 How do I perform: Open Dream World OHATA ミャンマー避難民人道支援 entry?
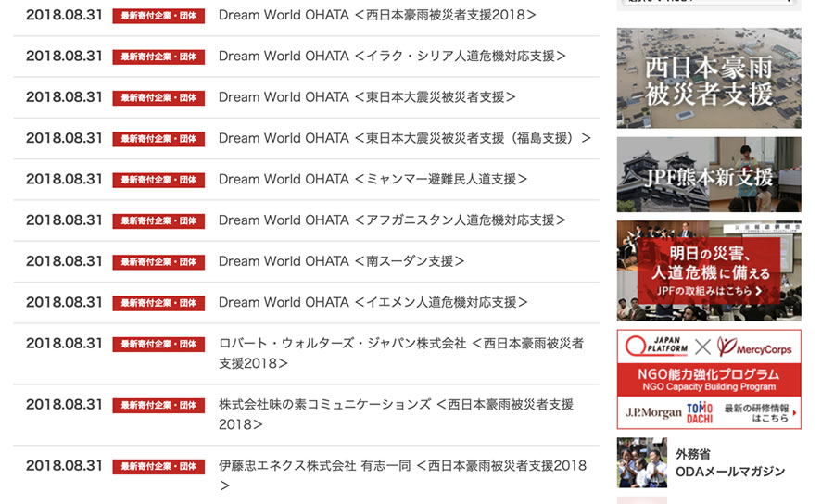tap(373, 179)
